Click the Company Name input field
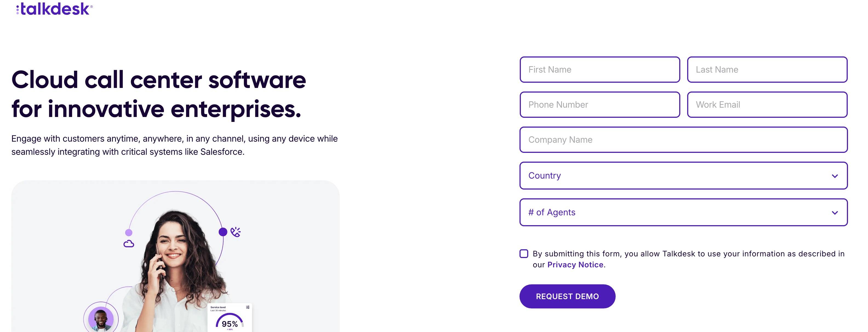The width and height of the screenshot is (868, 332). click(x=683, y=140)
